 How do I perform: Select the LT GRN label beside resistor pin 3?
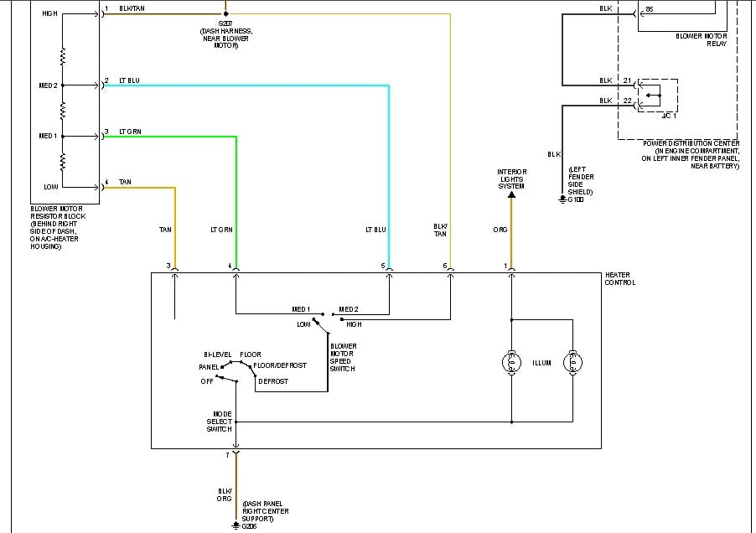click(x=130, y=132)
